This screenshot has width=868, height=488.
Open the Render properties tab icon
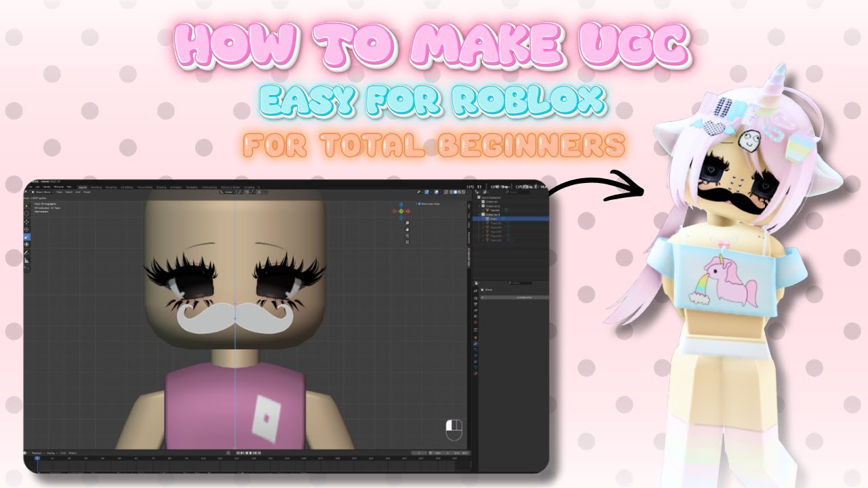tap(475, 298)
